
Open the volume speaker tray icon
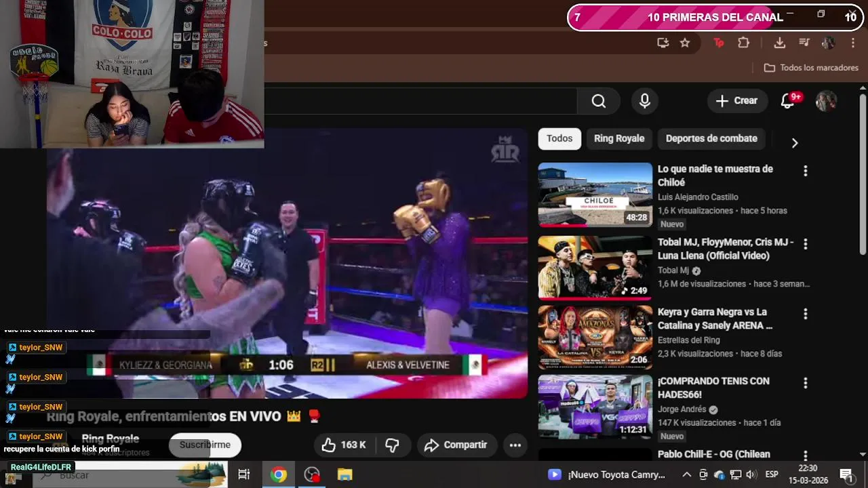click(751, 474)
